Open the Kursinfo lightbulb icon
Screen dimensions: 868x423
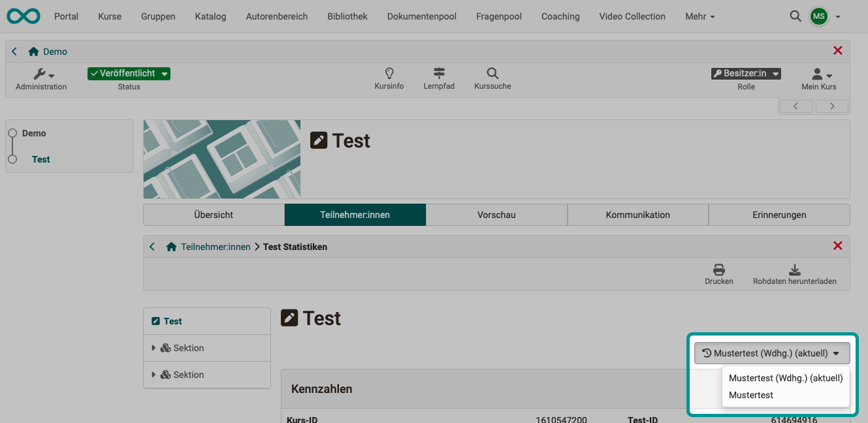click(389, 74)
